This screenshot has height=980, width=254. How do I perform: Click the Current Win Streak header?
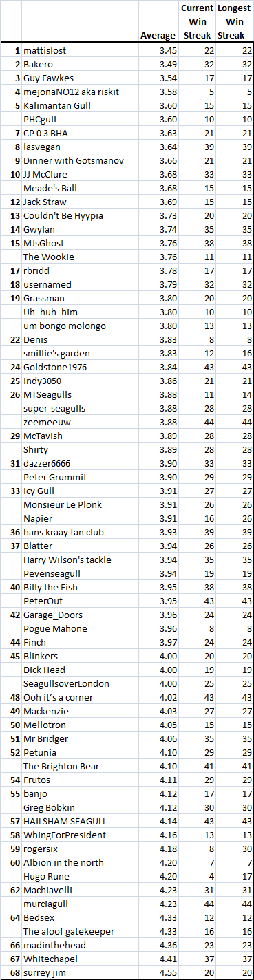[196, 22]
